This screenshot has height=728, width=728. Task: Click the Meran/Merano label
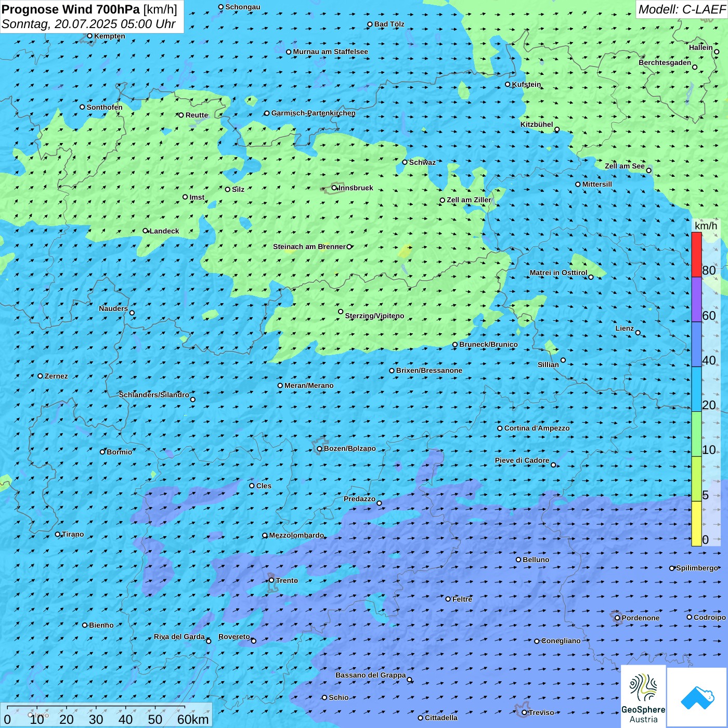click(x=309, y=385)
